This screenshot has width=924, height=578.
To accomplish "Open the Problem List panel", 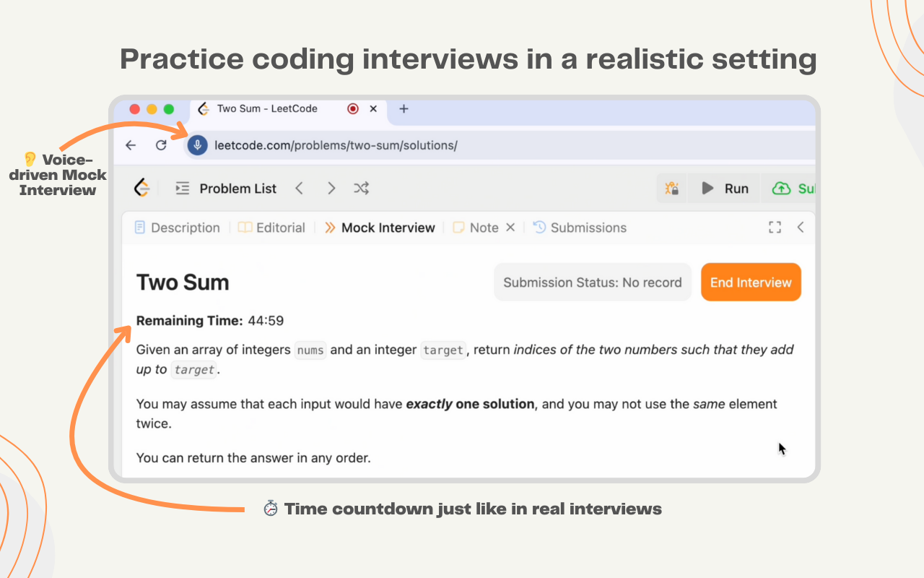I will tap(226, 189).
